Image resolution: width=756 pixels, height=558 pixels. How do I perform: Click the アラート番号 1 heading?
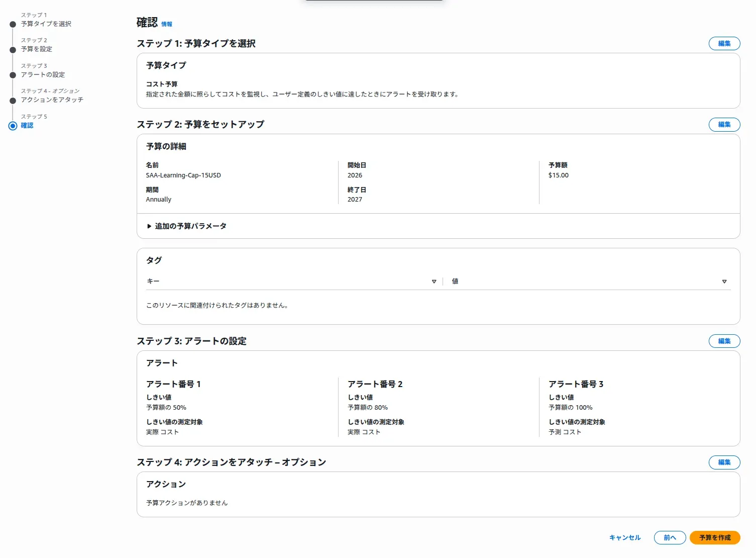click(x=173, y=385)
